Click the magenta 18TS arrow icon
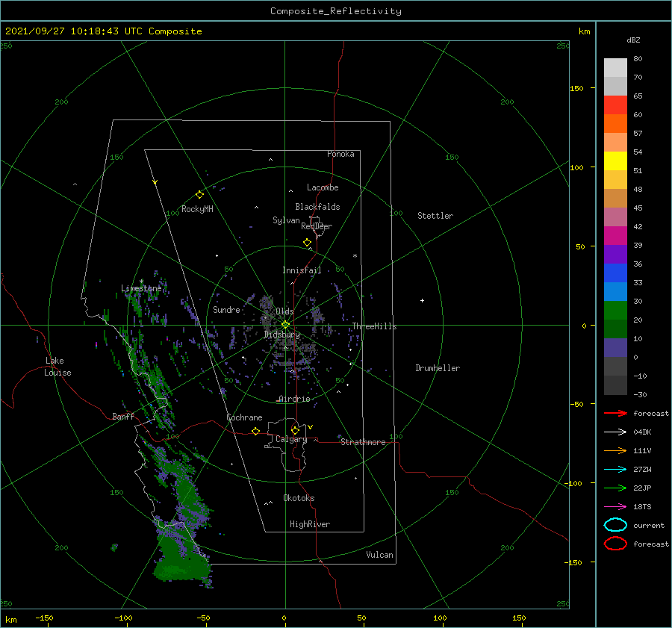 (x=615, y=507)
